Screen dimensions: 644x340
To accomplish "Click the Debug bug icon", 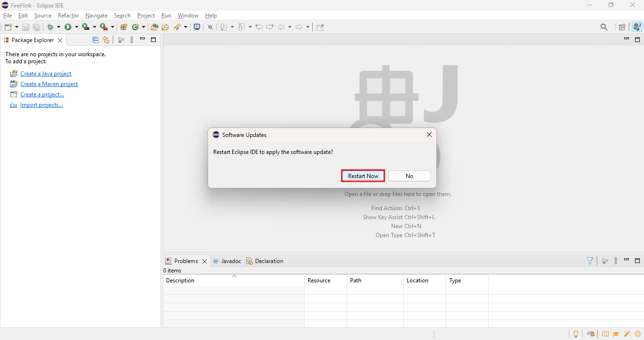I will click(x=50, y=27).
